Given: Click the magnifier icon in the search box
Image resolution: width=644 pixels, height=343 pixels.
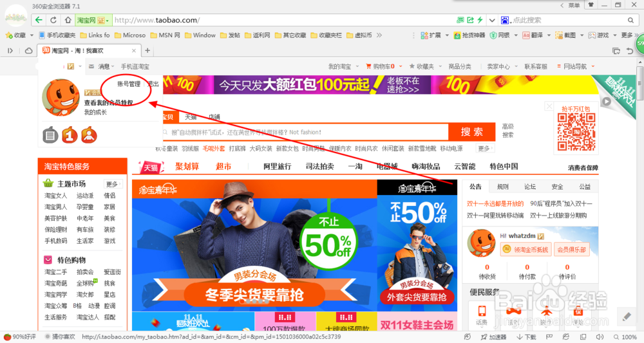Looking at the screenshot, I should pos(630,20).
